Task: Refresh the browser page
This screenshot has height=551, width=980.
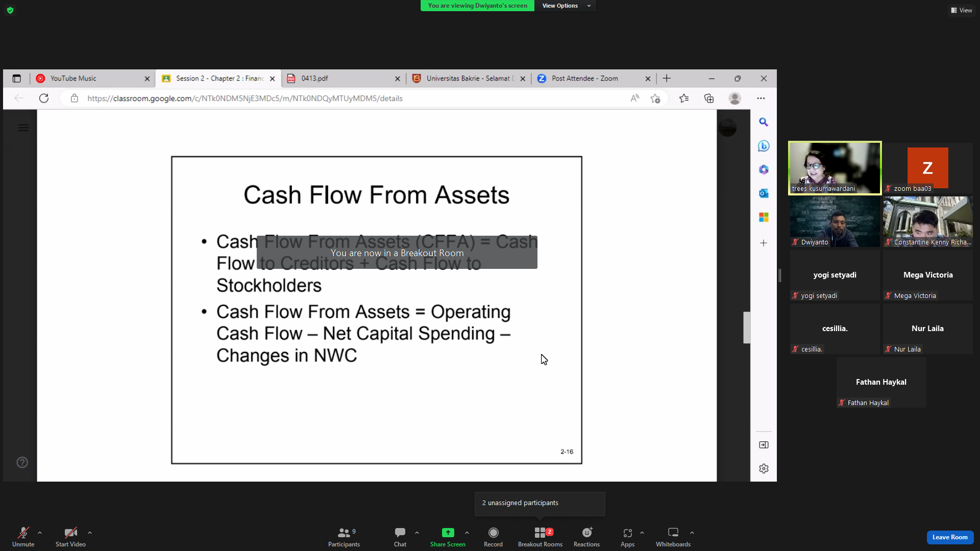Action: click(x=44, y=98)
